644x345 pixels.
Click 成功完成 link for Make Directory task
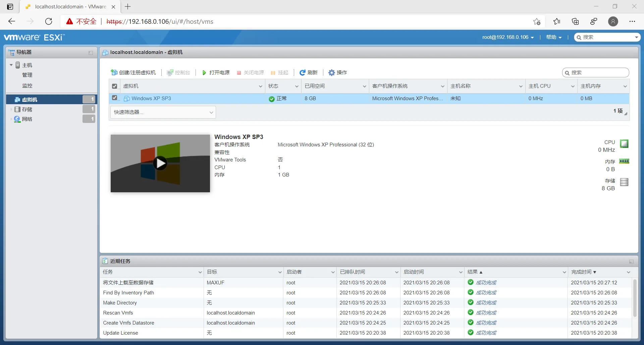click(x=486, y=303)
